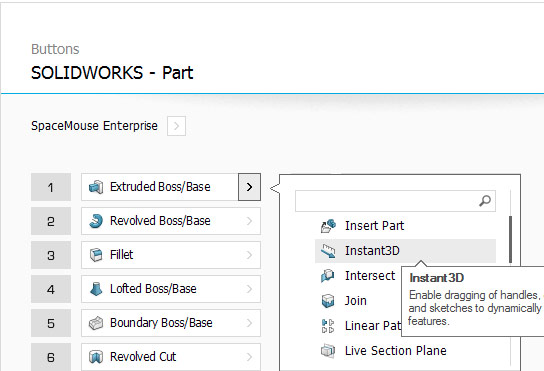Pick the Join command icon
Screen dimensions: 544x371
click(x=328, y=301)
